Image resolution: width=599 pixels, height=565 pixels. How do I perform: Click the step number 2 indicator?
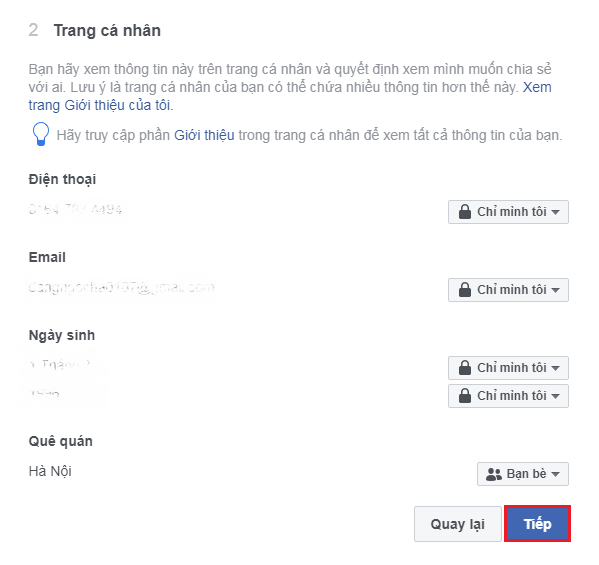tap(33, 30)
